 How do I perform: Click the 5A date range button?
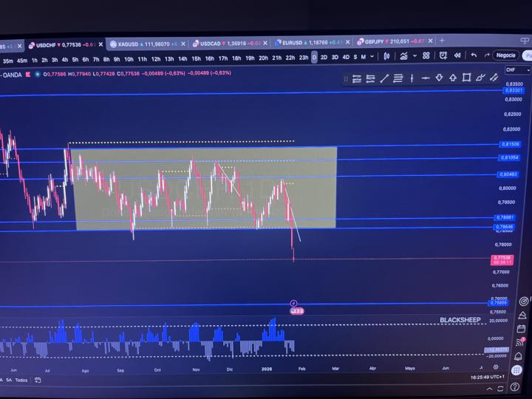9,381
